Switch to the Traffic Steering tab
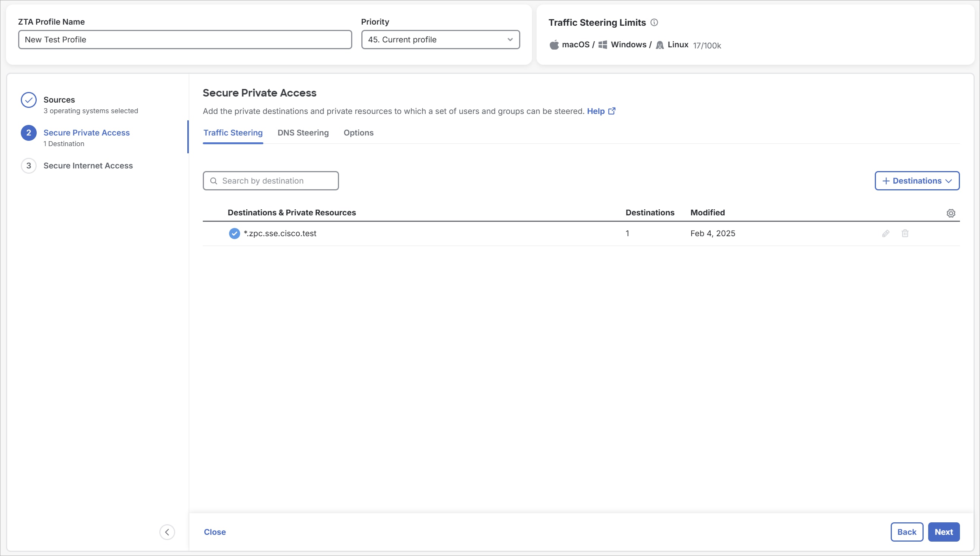Viewport: 980px width, 556px height. tap(233, 133)
